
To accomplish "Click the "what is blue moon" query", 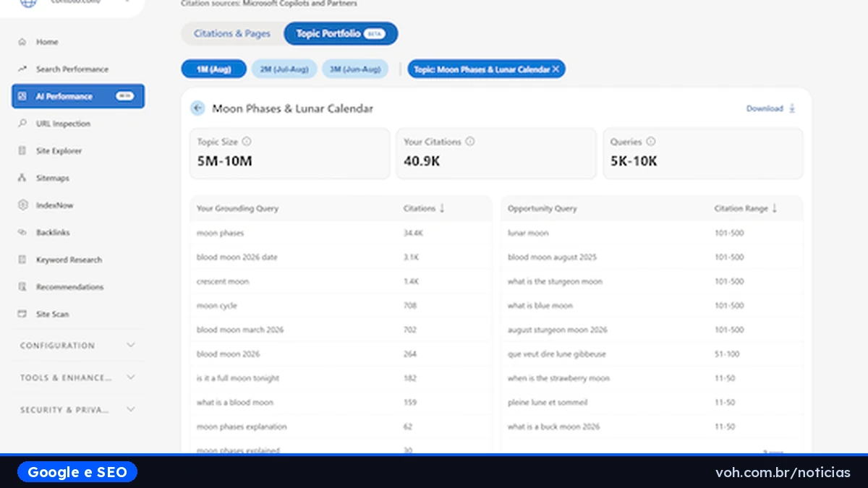I will click(540, 306).
